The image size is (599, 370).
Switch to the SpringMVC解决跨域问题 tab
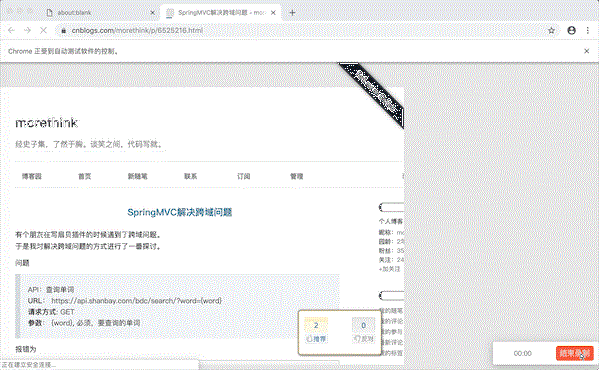(x=221, y=13)
